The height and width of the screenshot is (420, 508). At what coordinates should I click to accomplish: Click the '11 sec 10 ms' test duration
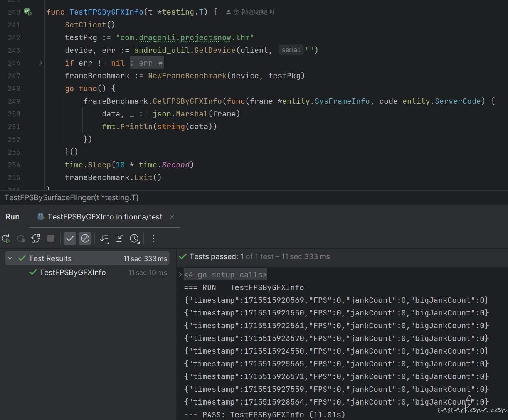coord(148,273)
